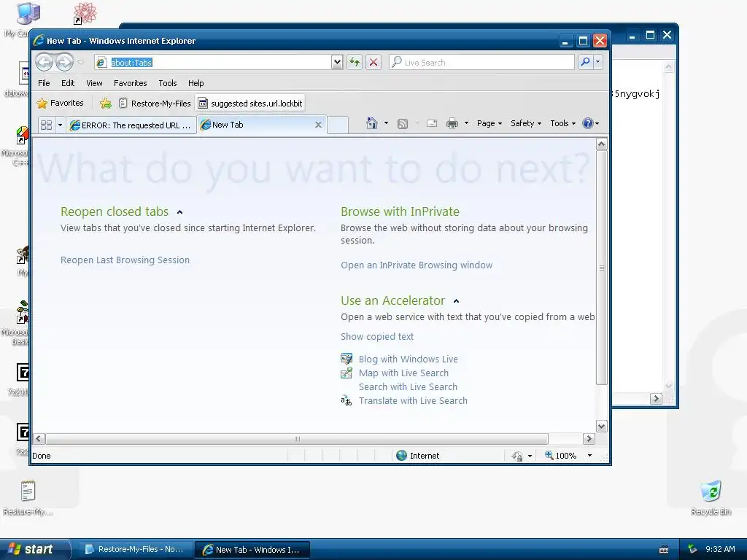
Task: Click Blog with Windows Live accelerator
Action: tap(409, 359)
